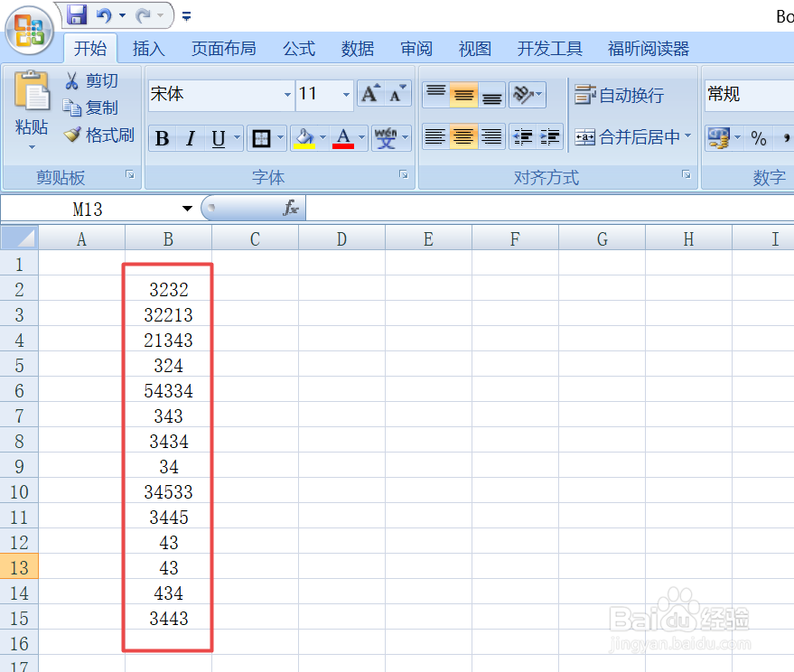Open the font name dropdown showing 宋体
The width and height of the screenshot is (794, 672).
pyautogui.click(x=287, y=95)
